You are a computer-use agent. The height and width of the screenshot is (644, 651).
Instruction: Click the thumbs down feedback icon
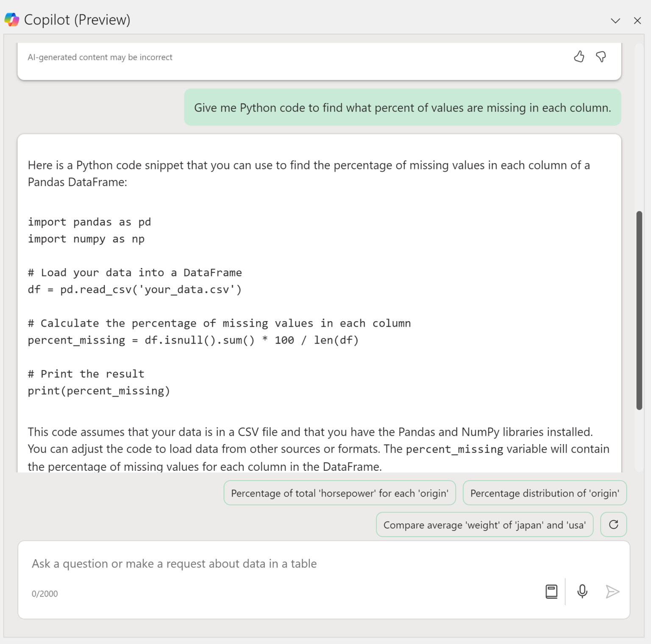601,57
